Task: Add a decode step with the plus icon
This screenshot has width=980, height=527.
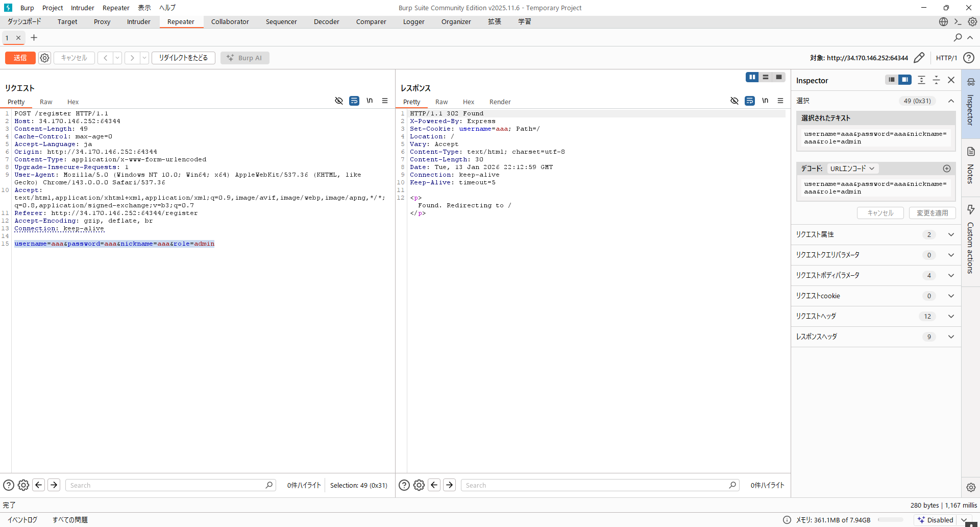Action: pyautogui.click(x=947, y=169)
